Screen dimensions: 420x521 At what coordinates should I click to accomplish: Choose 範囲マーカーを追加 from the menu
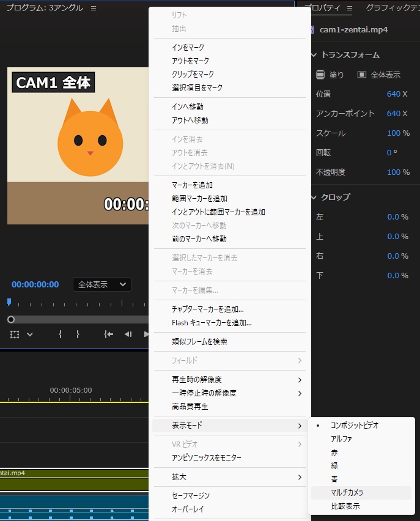click(x=230, y=199)
